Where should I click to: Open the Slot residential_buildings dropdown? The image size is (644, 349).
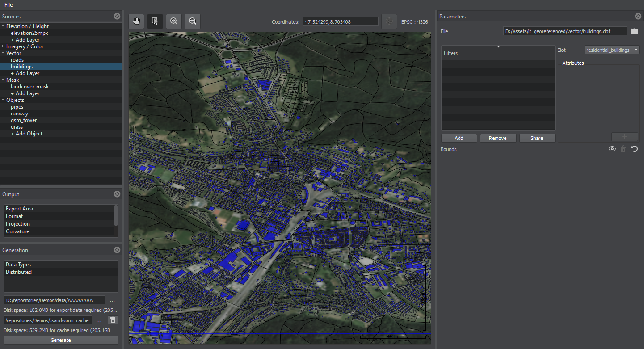(612, 50)
